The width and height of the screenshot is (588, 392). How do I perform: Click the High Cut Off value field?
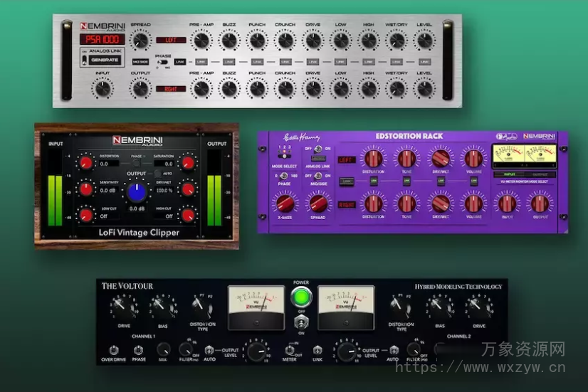pyautogui.click(x=164, y=216)
